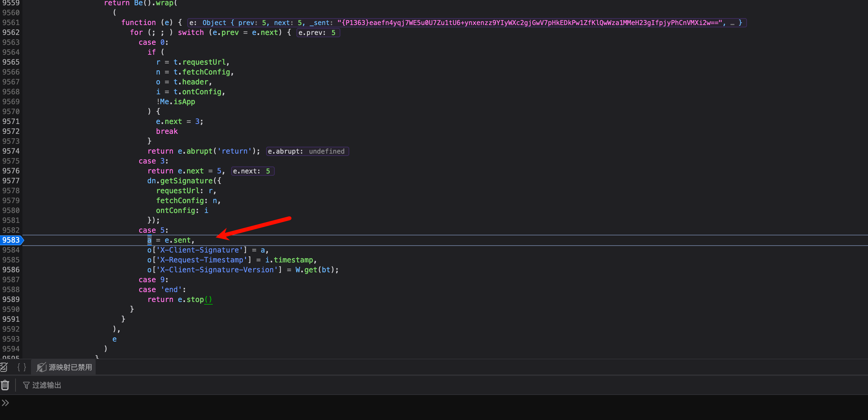Click 't.fetchConfig' on line 9566

coord(201,72)
